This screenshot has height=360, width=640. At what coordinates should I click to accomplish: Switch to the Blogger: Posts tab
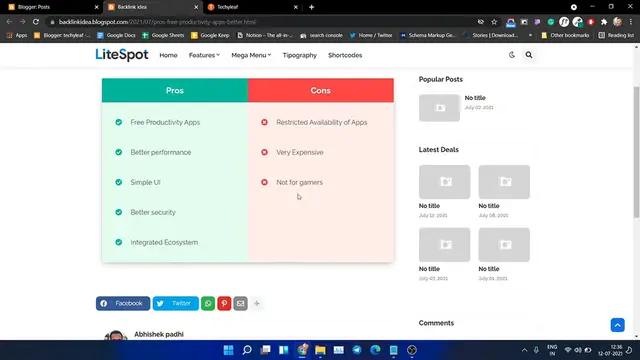click(53, 7)
